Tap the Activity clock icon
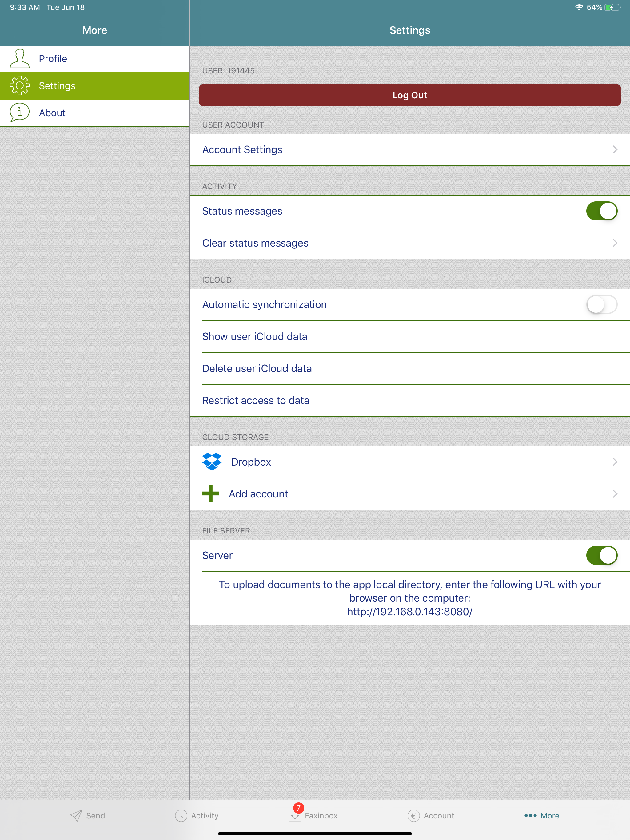The image size is (630, 840). pos(181,815)
